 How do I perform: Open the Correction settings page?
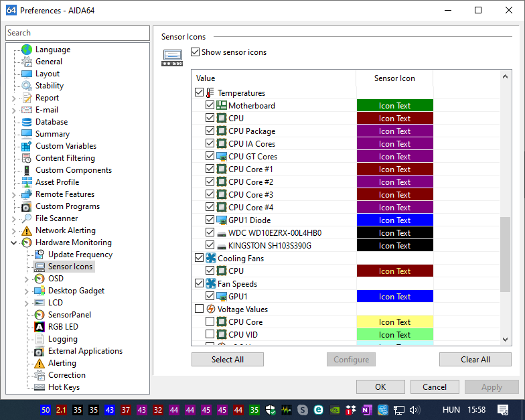point(67,375)
